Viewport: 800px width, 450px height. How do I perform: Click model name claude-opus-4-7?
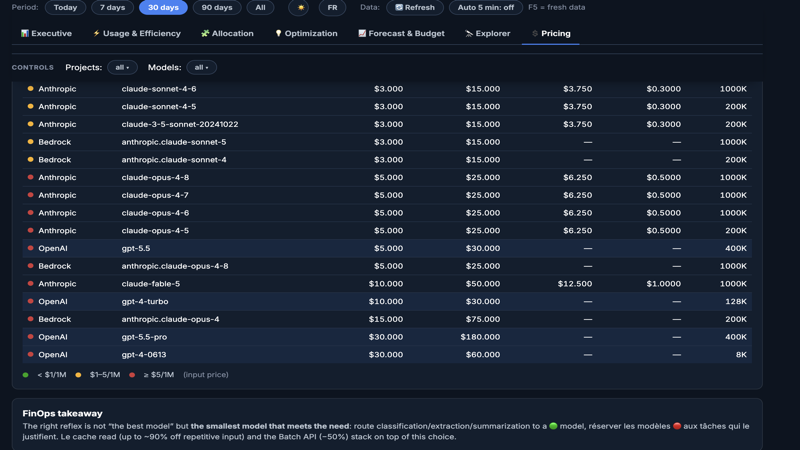[155, 195]
